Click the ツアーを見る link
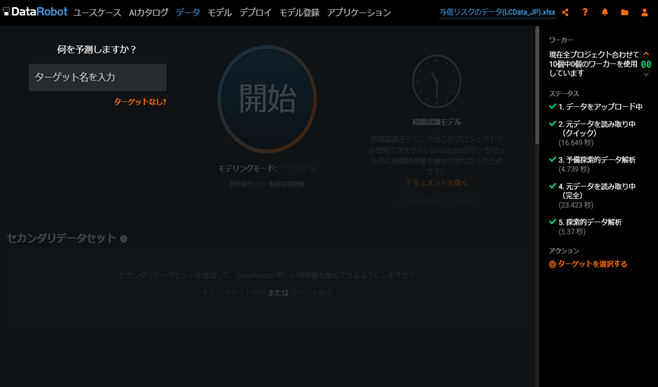 click(311, 293)
